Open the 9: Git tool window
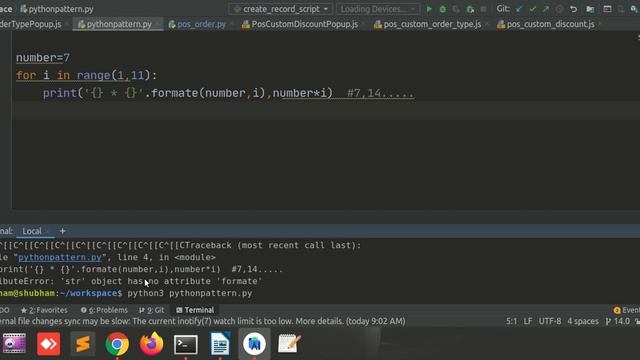This screenshot has height=360, width=640. [x=152, y=310]
